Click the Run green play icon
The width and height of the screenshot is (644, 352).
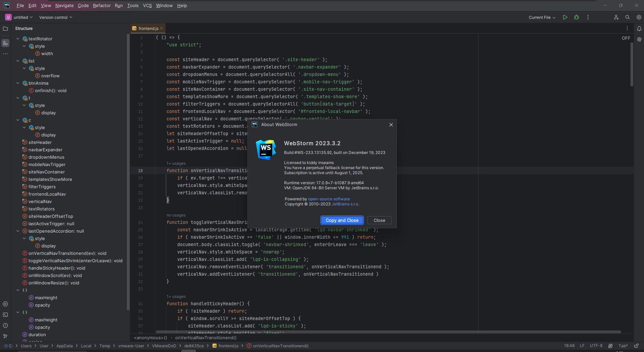[x=565, y=17]
